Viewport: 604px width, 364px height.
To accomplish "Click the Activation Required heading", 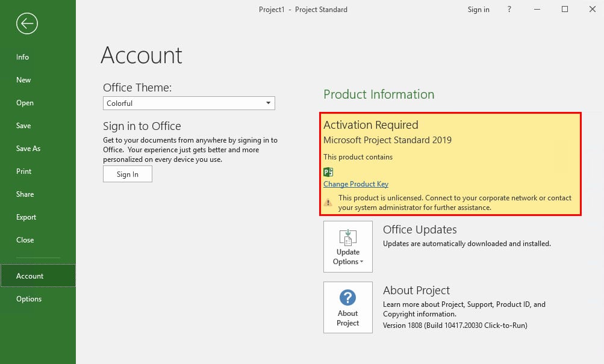I will pos(370,125).
